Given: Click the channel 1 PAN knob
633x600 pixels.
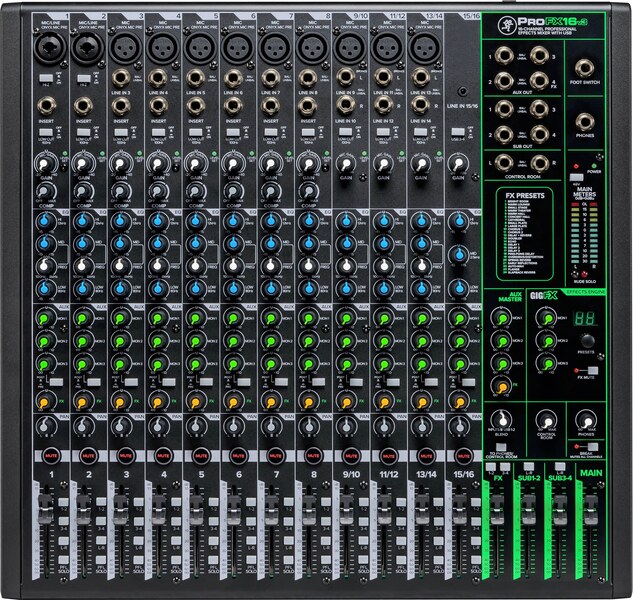Looking at the screenshot, I should [46, 425].
